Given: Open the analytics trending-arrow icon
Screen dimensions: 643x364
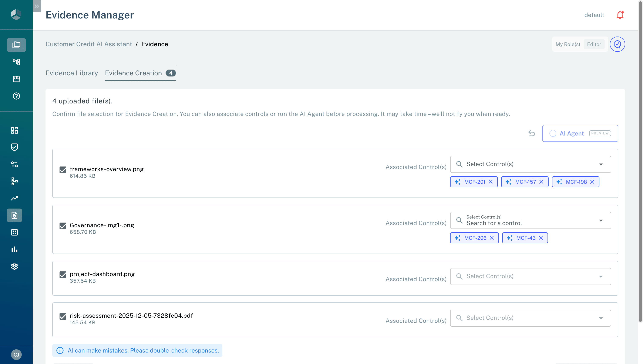Looking at the screenshot, I should 14,198.
